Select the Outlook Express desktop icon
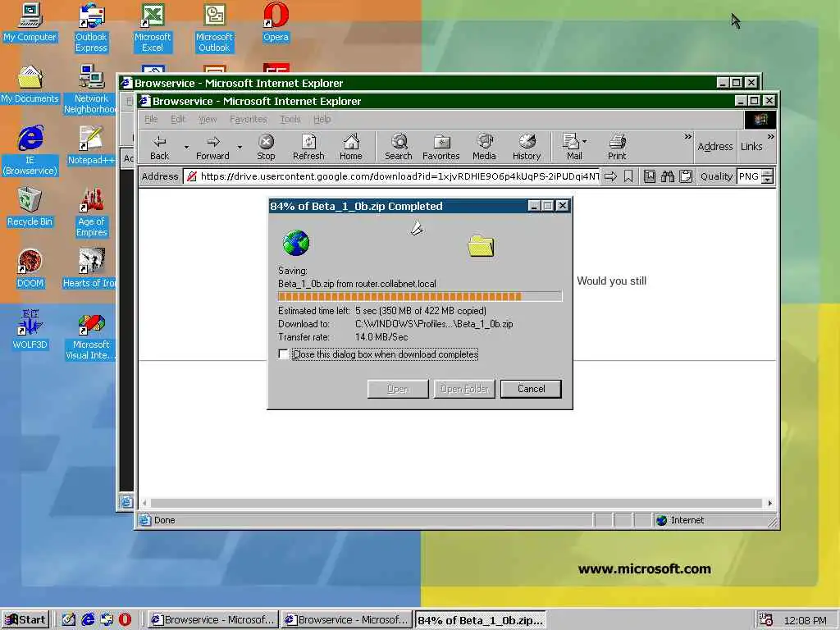840x630 pixels. [91, 27]
